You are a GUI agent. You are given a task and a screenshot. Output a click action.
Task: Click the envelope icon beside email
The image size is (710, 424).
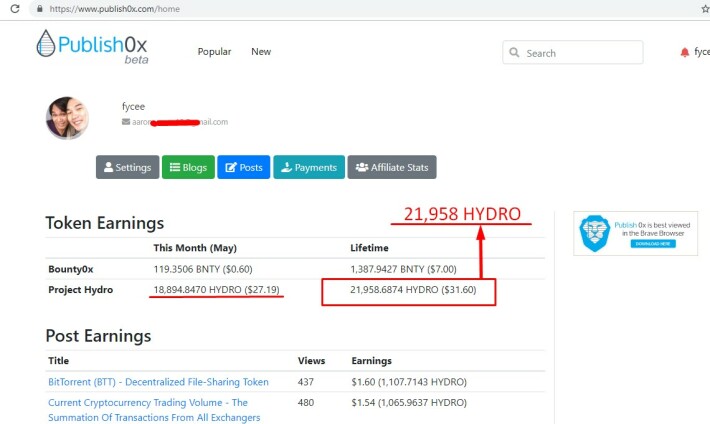[x=126, y=121]
